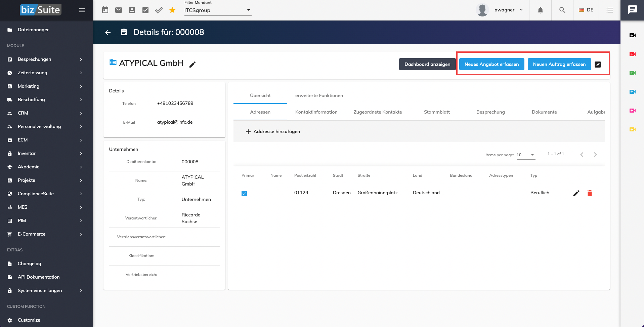Open the chat message icon at top right

(x=632, y=9)
